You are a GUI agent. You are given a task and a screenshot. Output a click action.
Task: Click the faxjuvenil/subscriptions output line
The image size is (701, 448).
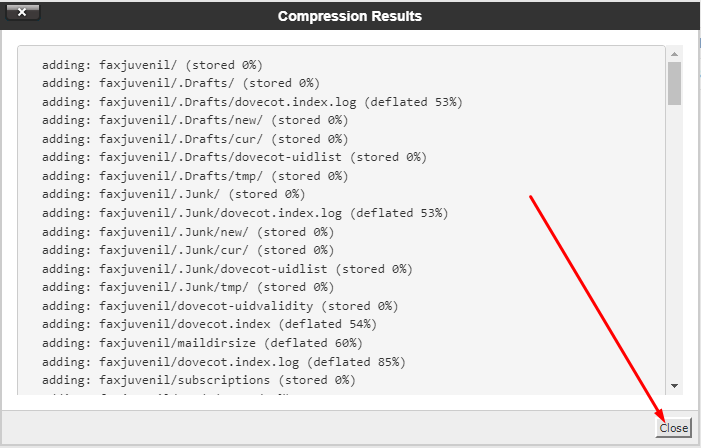pos(198,380)
